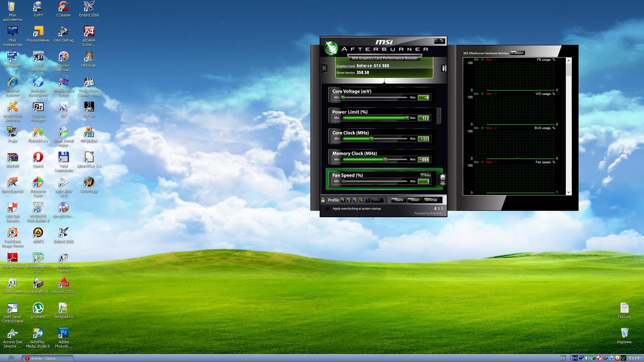This screenshot has height=362, width=644.
Task: Click the Core Voltage slider handle
Action: point(343,98)
